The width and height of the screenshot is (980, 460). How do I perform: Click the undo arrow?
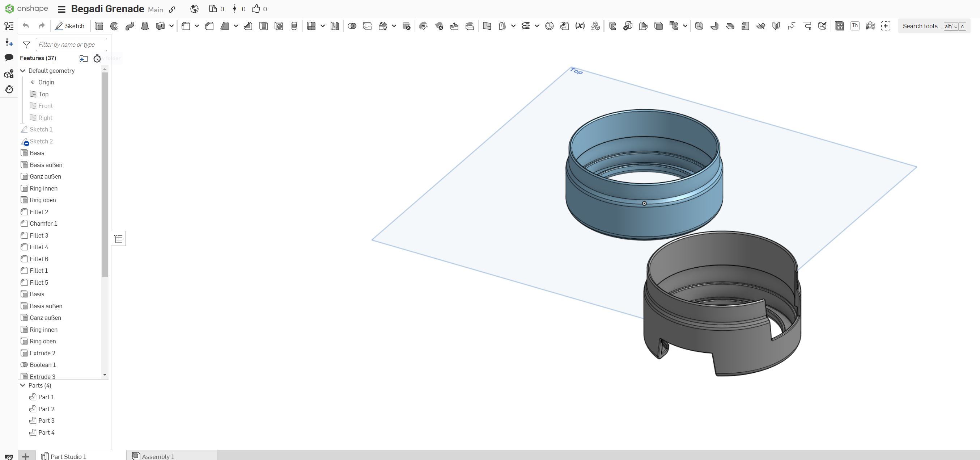click(x=26, y=26)
